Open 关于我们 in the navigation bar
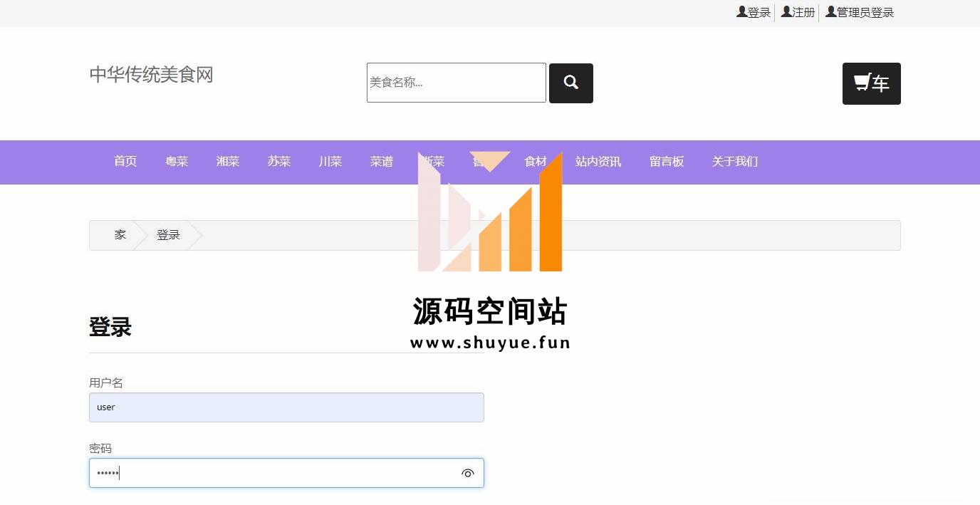This screenshot has width=980, height=505. [x=735, y=162]
